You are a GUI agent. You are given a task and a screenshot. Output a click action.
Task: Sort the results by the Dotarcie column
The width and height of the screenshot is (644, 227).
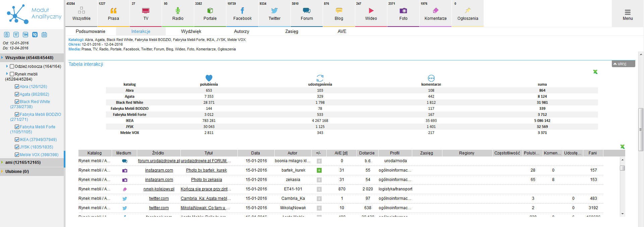coord(367,153)
